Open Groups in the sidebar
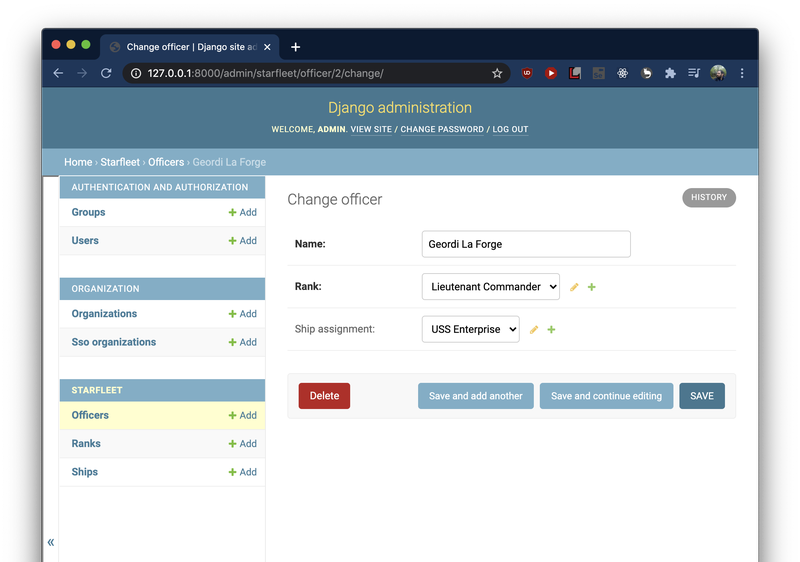 pyautogui.click(x=88, y=212)
